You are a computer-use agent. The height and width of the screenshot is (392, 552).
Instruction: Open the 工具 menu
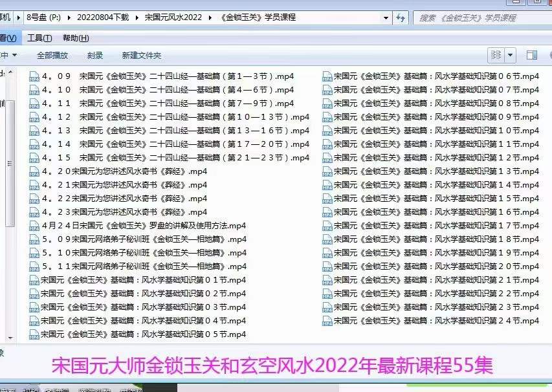coord(38,38)
